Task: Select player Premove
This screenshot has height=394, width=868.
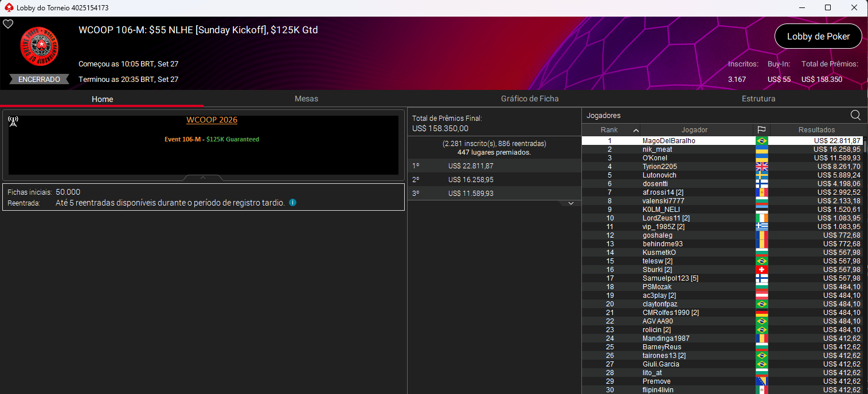Action: (x=722, y=381)
